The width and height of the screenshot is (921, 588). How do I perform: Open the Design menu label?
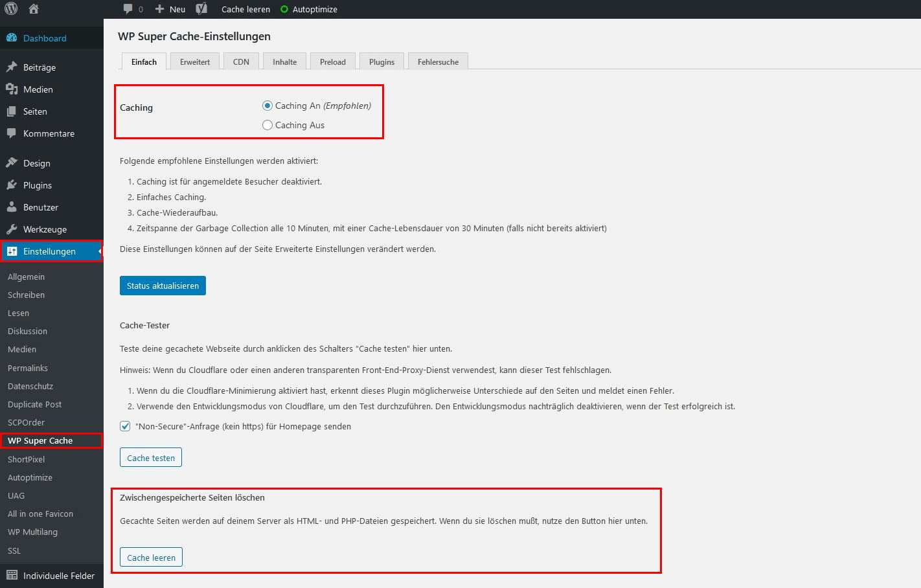(37, 163)
